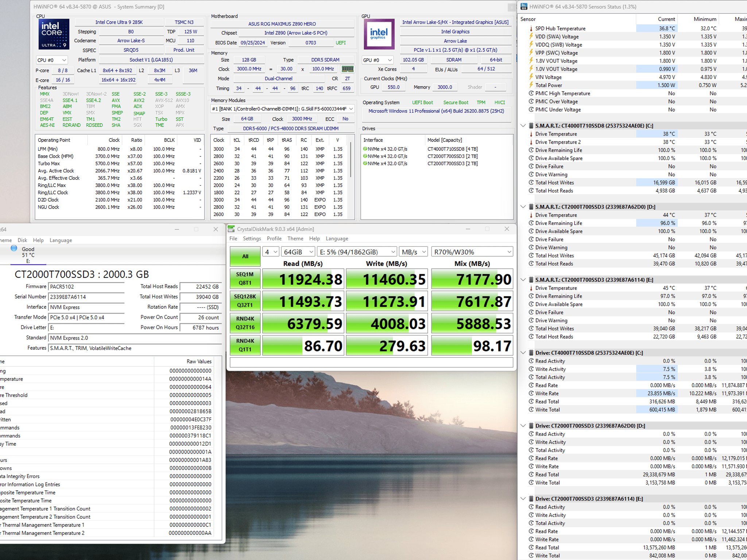Click the memory module chip icon beside 100.0 MHz
Viewport: 747px width, 560px height.
pos(347,69)
